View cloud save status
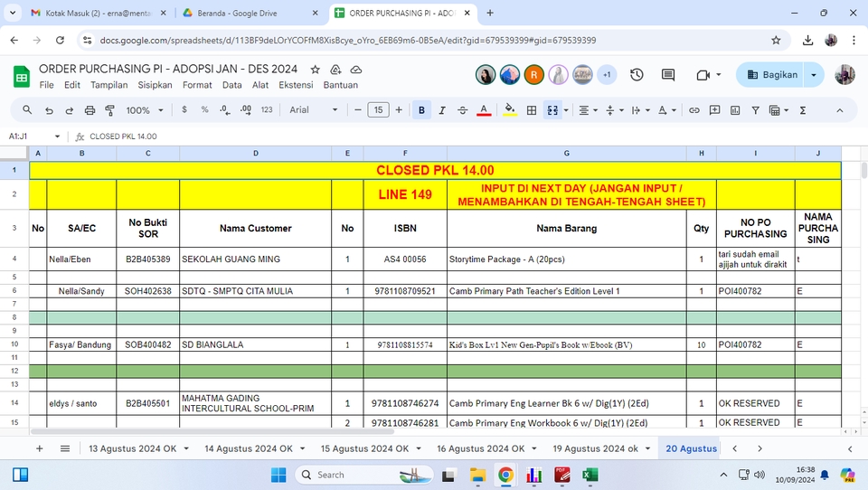868x490 pixels. tap(356, 70)
